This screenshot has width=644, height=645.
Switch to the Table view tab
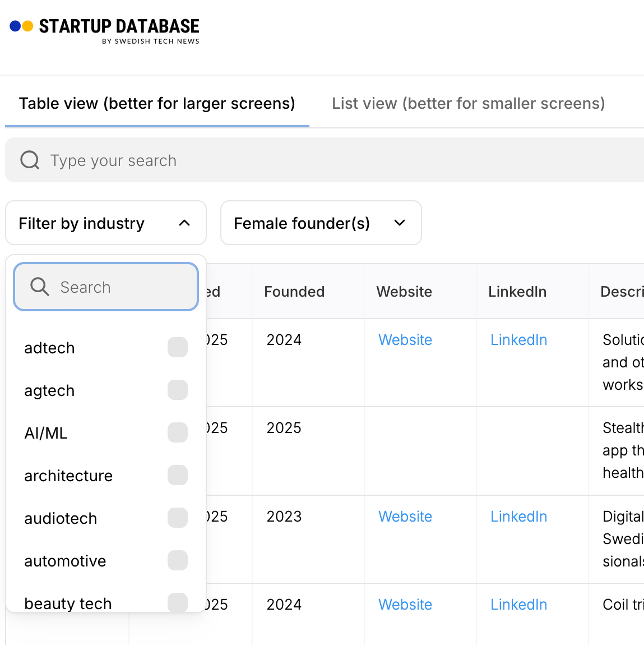coord(157,104)
